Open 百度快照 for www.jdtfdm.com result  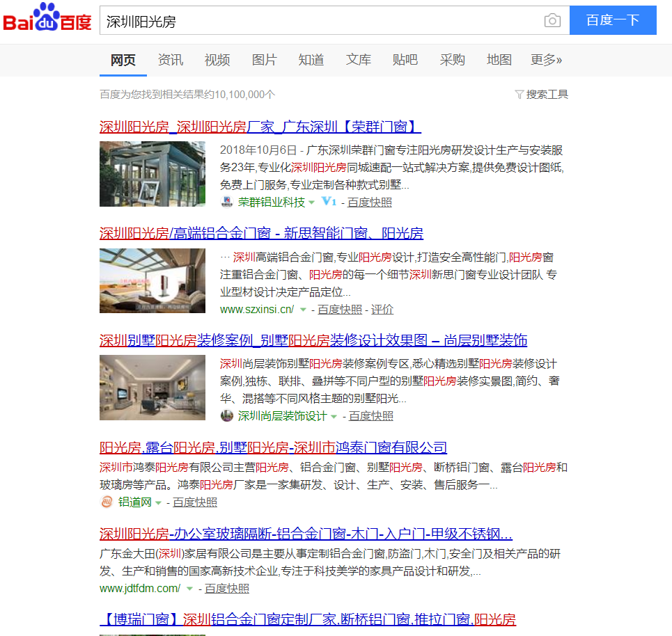[227, 589]
